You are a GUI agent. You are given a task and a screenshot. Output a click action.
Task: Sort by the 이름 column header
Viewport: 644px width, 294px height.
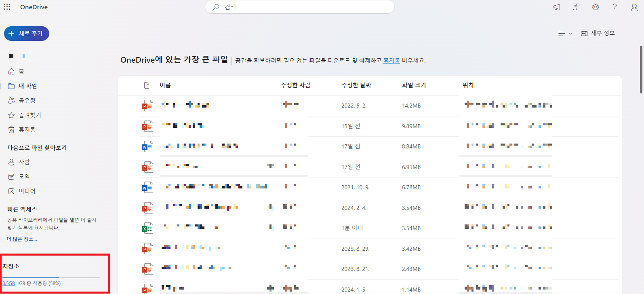165,85
